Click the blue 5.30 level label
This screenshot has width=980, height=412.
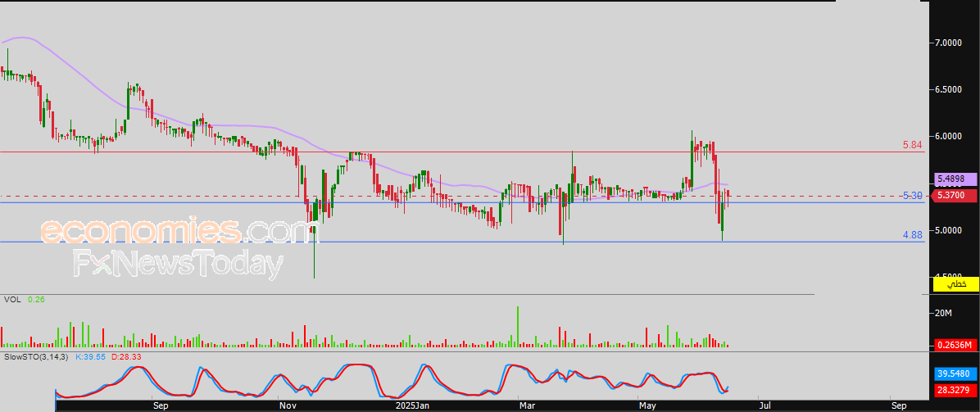[x=913, y=197]
